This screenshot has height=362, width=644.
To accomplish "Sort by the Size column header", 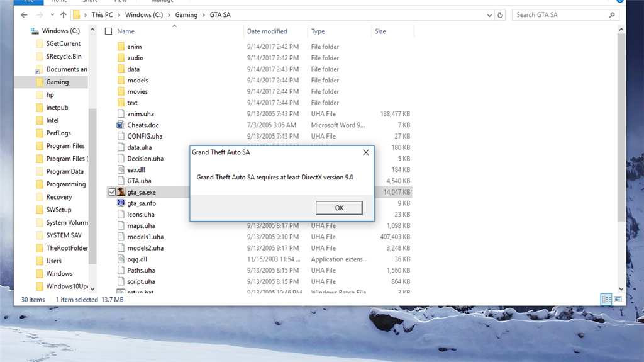I will (x=380, y=31).
